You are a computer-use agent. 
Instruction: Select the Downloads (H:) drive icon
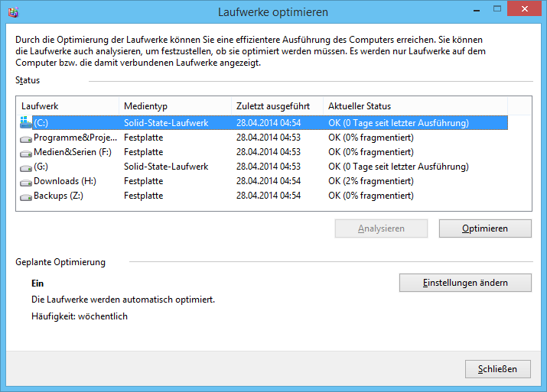[27, 181]
